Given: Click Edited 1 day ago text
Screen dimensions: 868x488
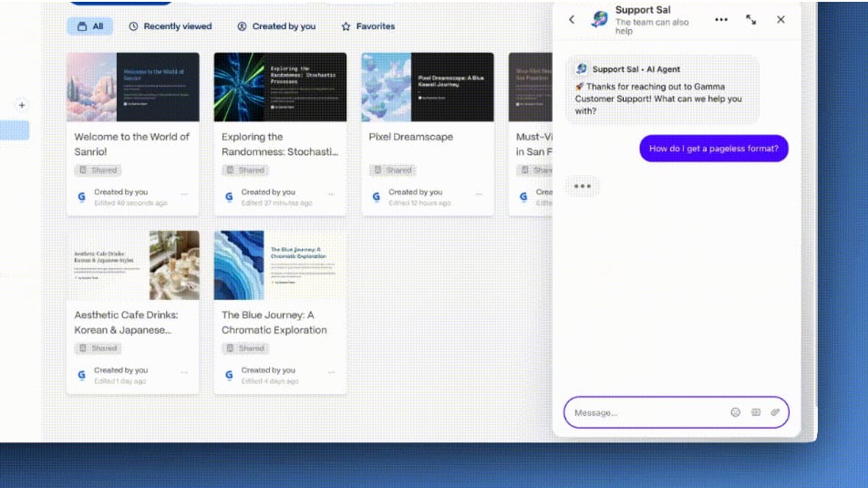Looking at the screenshot, I should 120,381.
